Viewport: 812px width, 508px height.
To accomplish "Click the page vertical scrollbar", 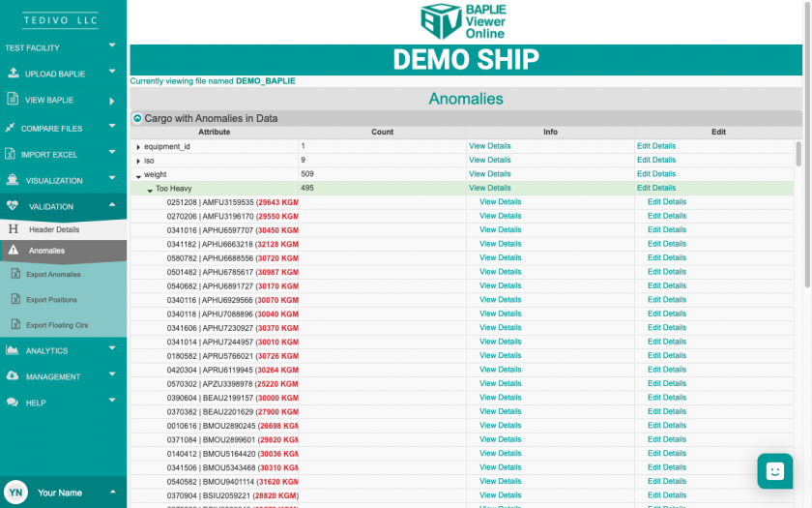I will (x=807, y=145).
